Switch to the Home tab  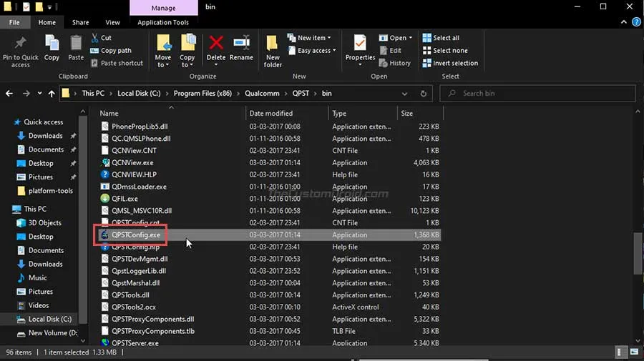click(x=47, y=22)
